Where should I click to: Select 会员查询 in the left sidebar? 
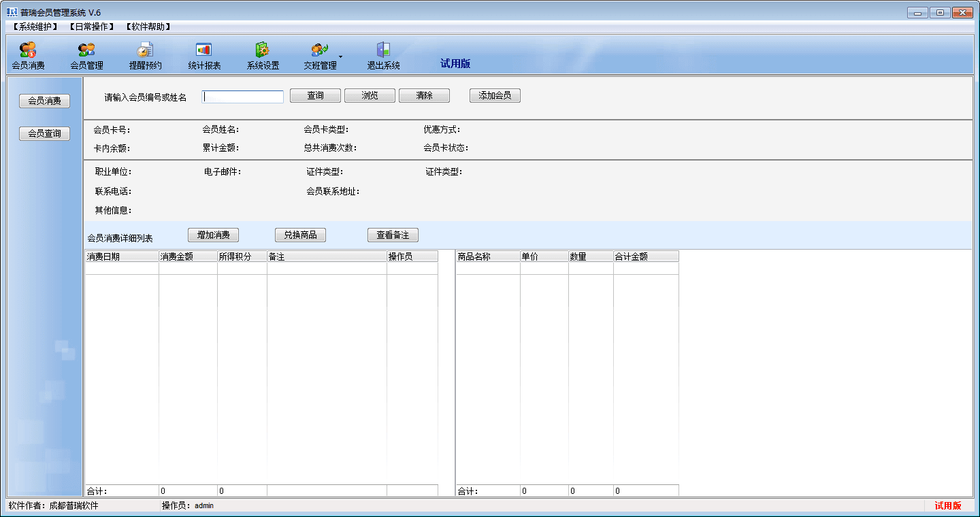44,134
